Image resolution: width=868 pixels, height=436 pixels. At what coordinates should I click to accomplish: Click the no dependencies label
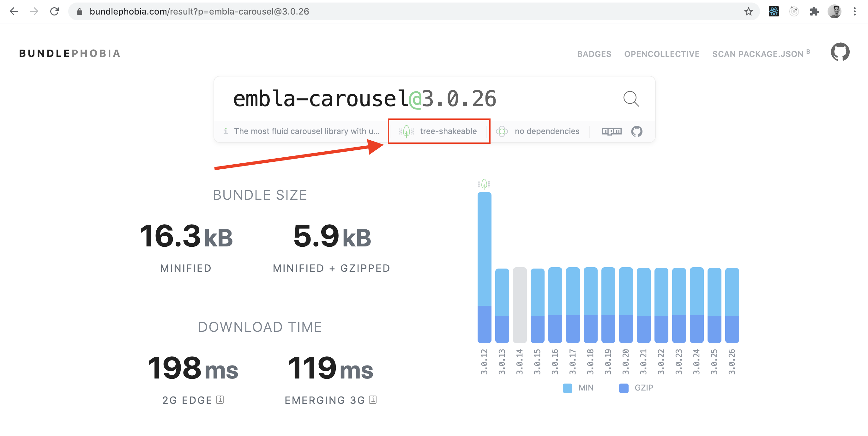(x=547, y=131)
